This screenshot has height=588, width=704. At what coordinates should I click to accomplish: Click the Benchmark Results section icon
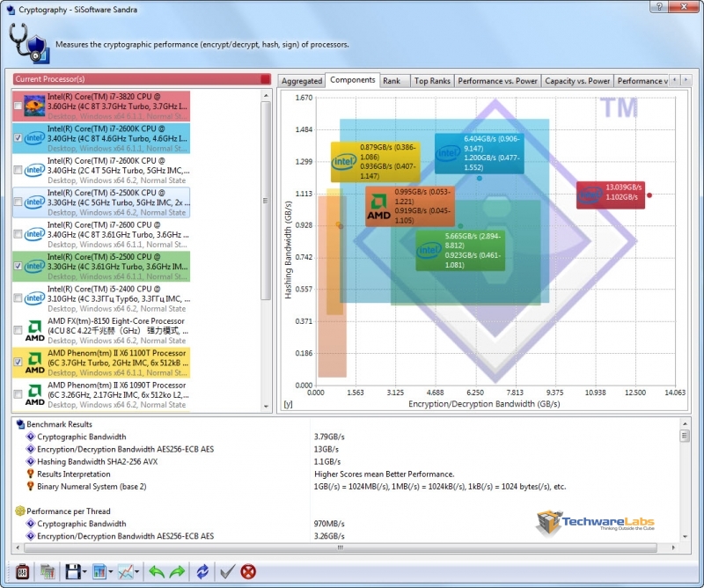[x=20, y=424]
